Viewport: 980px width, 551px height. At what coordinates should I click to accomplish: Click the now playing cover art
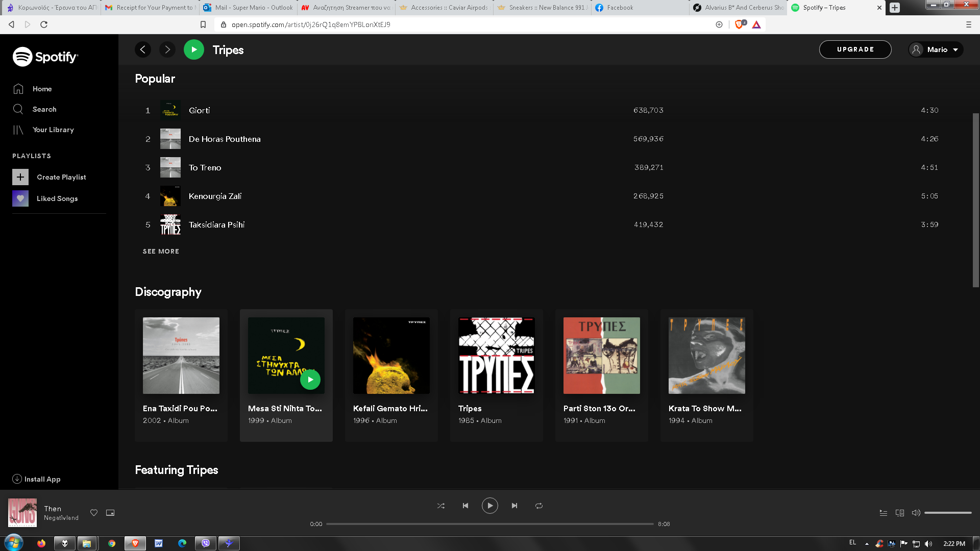(x=22, y=513)
